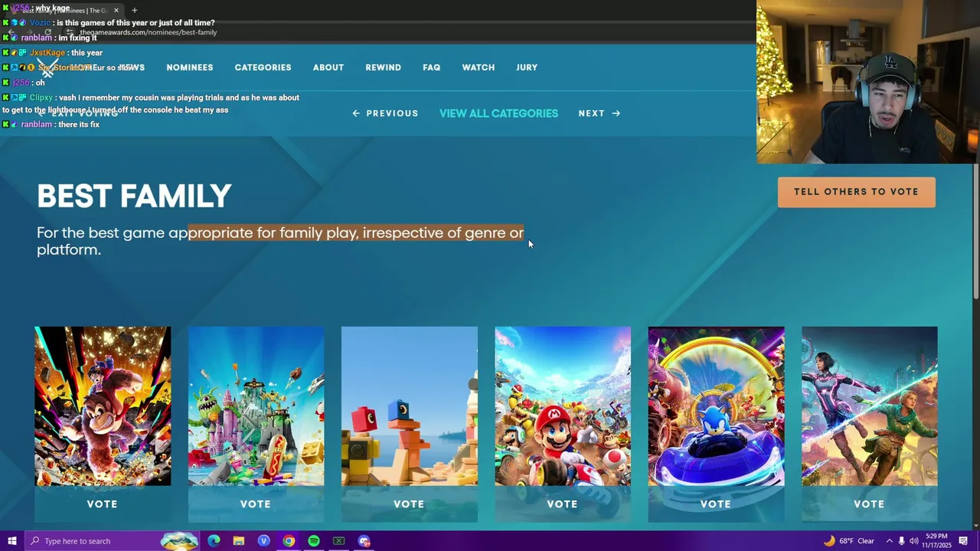Select the Mario Kart nominee artwork
980x551 pixels.
[563, 406]
